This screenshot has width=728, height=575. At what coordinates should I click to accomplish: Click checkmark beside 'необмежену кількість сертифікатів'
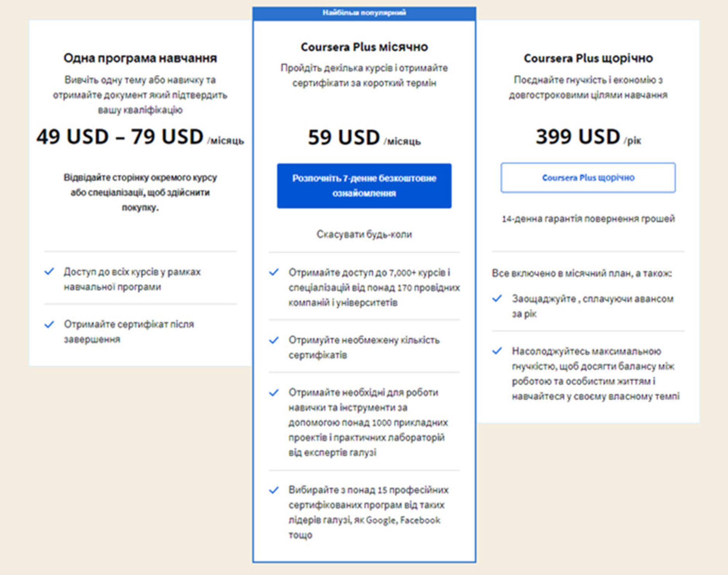[x=274, y=340]
